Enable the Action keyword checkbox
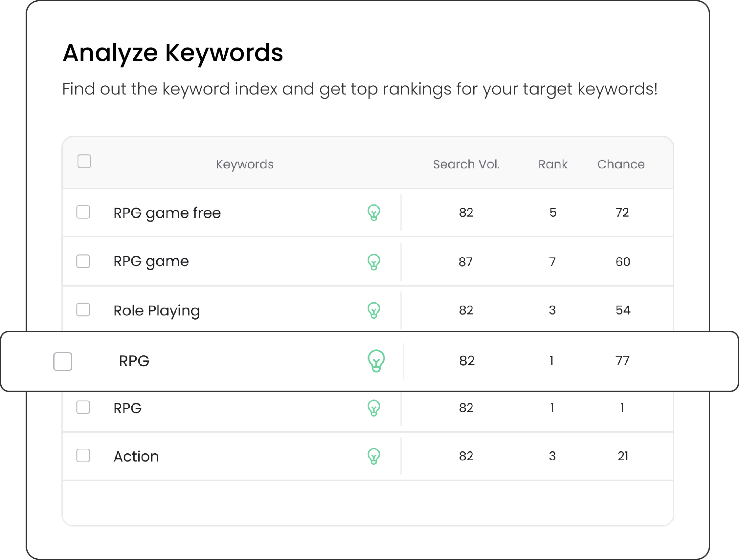 pyautogui.click(x=83, y=456)
